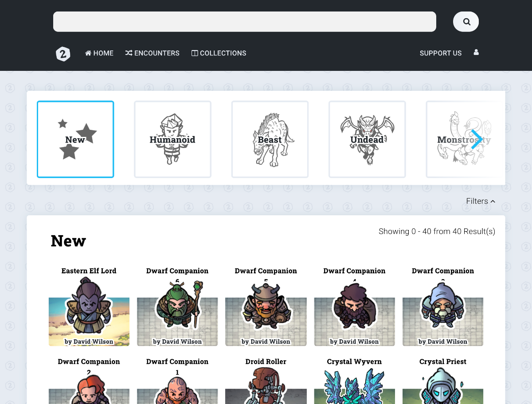Click the New section heading

pyautogui.click(x=68, y=241)
